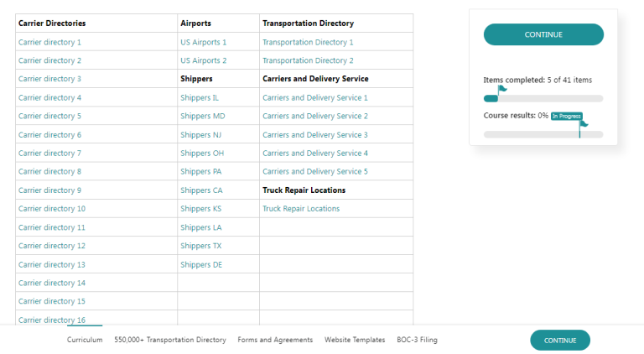
Task: Visit the Shippers CA link
Action: [x=201, y=190]
